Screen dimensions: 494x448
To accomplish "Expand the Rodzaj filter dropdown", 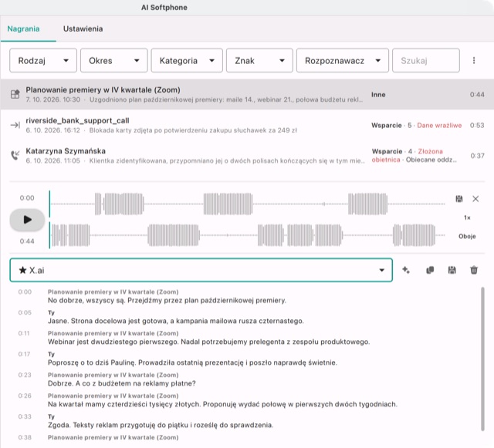I will pos(43,60).
